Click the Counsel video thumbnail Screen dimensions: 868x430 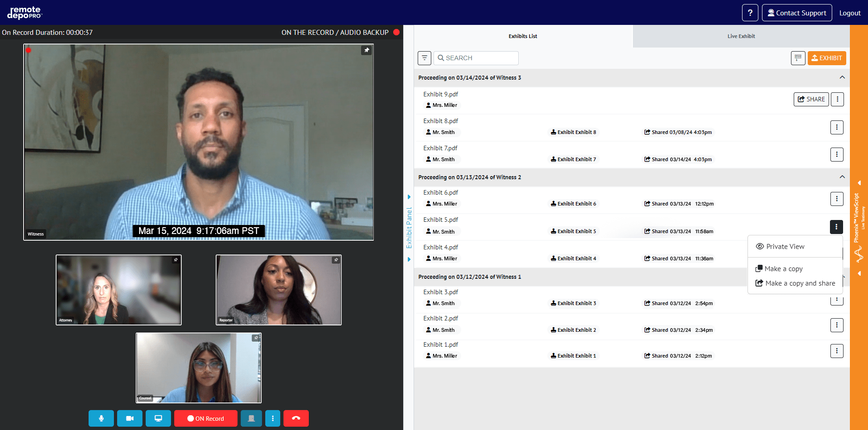coord(199,368)
